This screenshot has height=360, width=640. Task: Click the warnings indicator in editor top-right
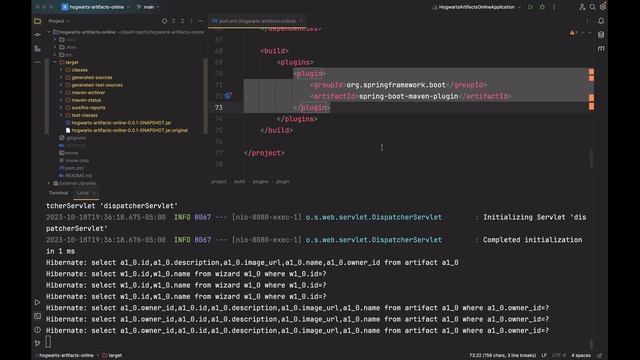click(573, 33)
